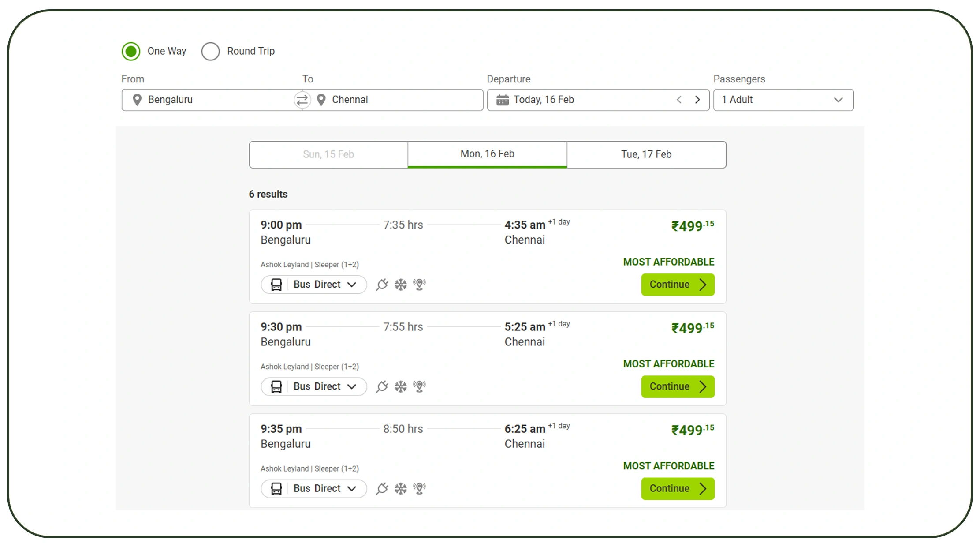The height and width of the screenshot is (547, 980).
Task: Click the swap cities arrows icon
Action: click(302, 100)
